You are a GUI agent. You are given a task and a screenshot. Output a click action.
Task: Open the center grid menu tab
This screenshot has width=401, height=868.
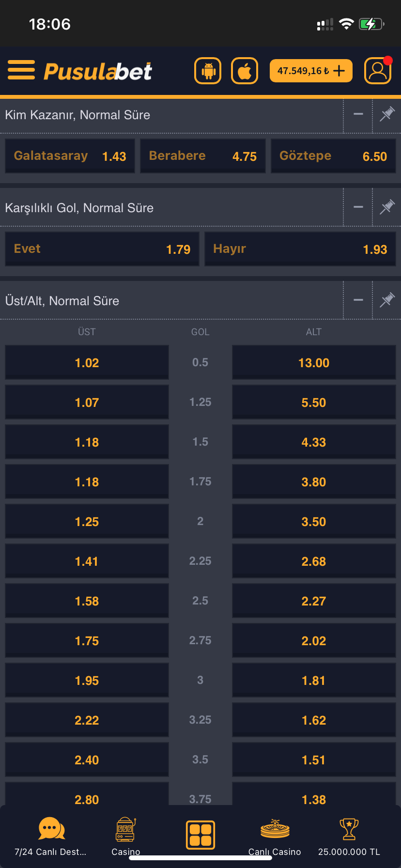click(x=200, y=835)
